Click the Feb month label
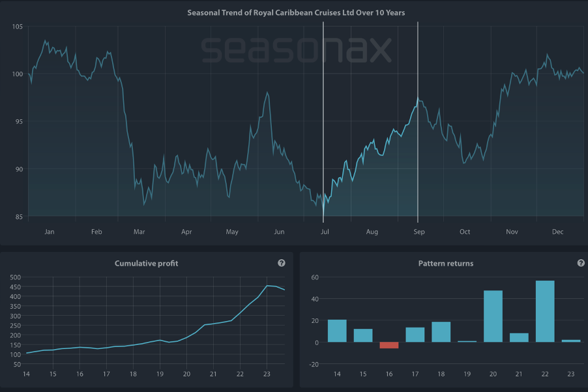Screen dimensions: 588x392 (96, 232)
